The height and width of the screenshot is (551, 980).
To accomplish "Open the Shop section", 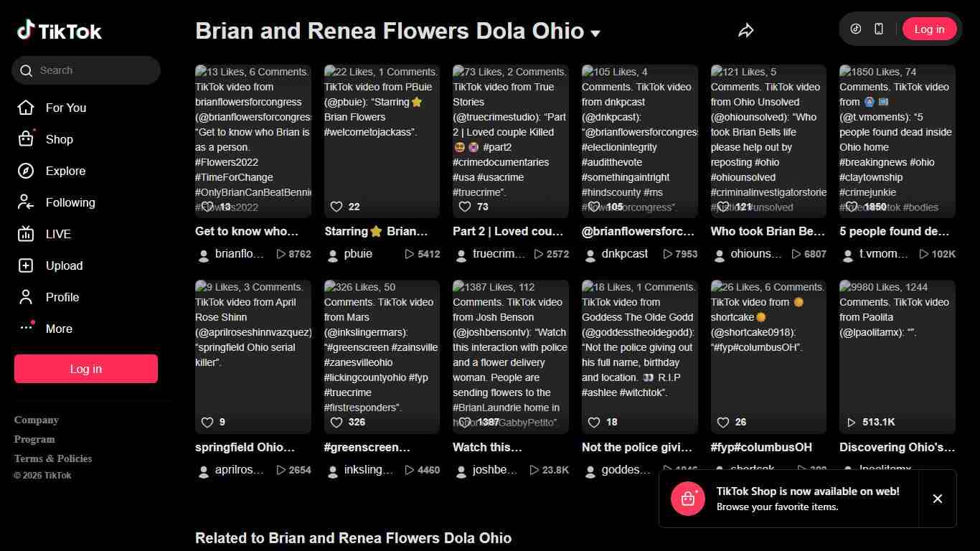I will [x=59, y=139].
